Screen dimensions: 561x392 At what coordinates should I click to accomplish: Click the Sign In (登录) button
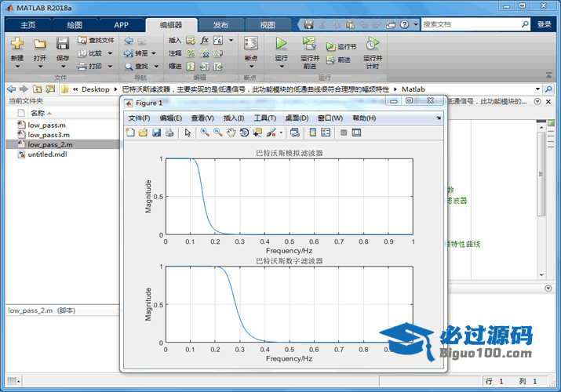pyautogui.click(x=545, y=24)
